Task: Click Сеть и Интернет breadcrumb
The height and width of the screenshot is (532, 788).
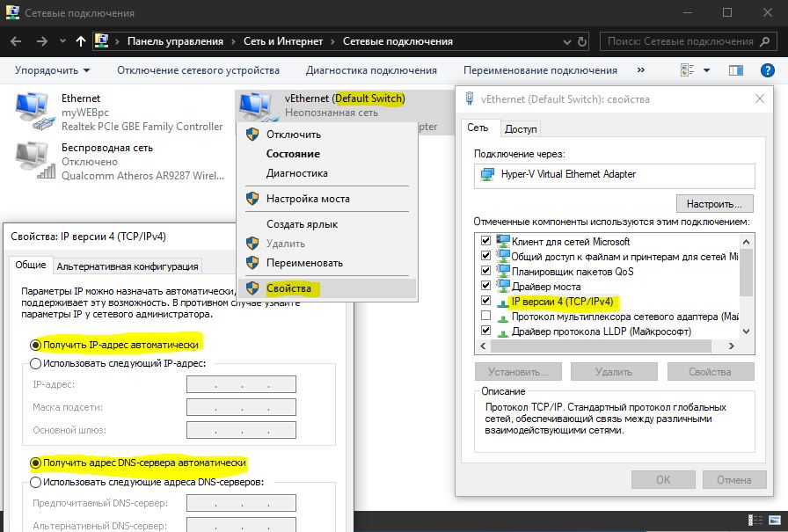Action: 283,41
